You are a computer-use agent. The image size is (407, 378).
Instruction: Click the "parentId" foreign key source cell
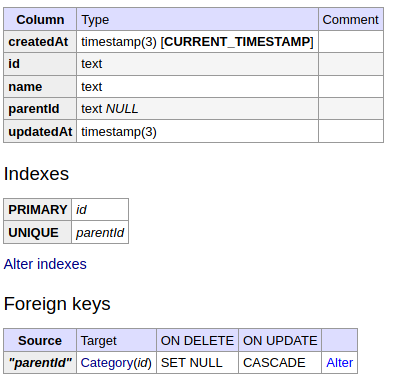point(40,363)
